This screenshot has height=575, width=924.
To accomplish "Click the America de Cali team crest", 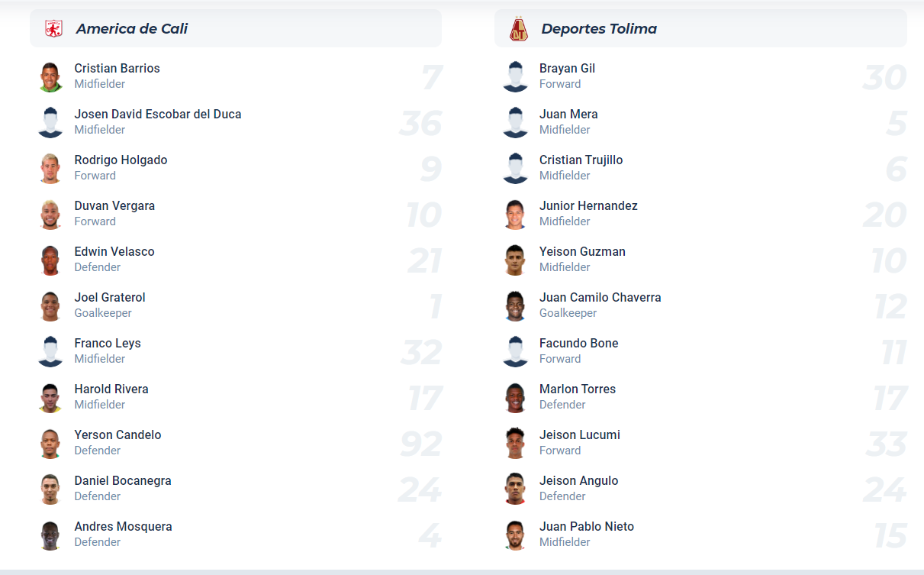I will coord(53,29).
